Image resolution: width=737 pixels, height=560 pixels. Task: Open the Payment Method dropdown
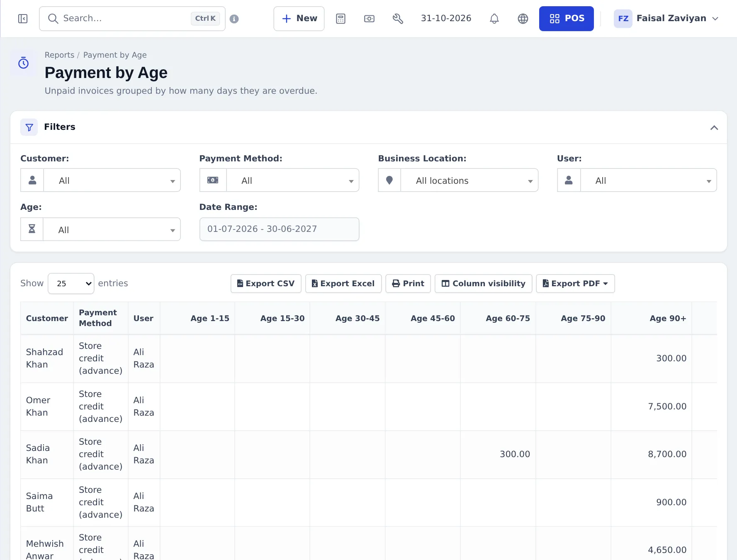pyautogui.click(x=292, y=180)
